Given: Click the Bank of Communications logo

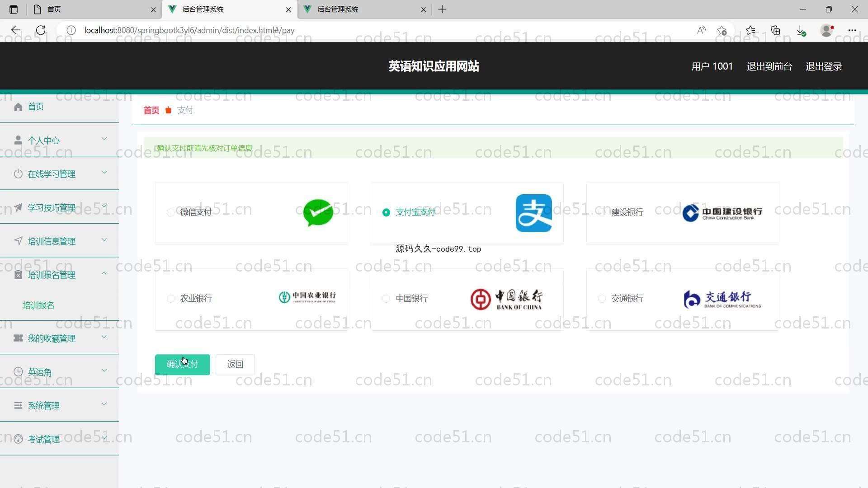Looking at the screenshot, I should point(722,299).
